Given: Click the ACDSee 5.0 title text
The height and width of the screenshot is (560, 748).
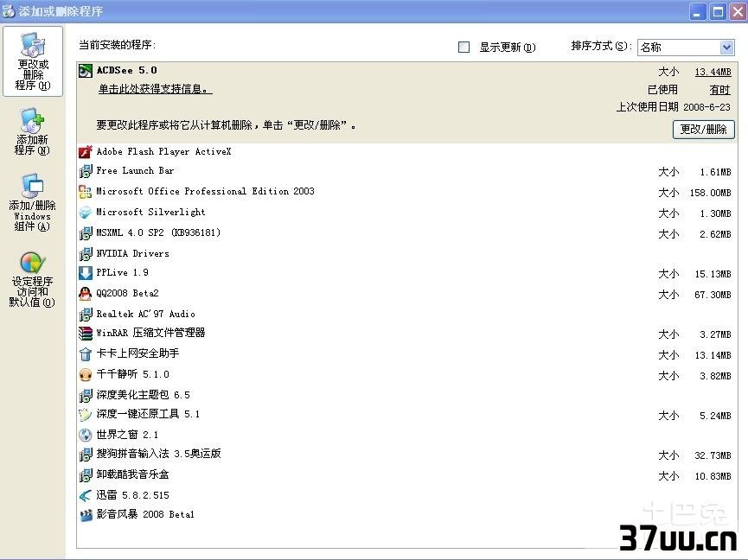Looking at the screenshot, I should [127, 71].
